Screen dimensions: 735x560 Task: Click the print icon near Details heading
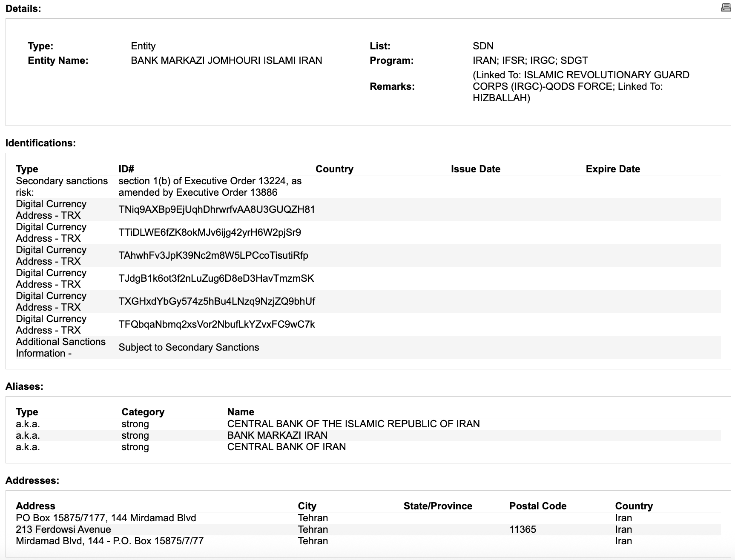pyautogui.click(x=726, y=7)
